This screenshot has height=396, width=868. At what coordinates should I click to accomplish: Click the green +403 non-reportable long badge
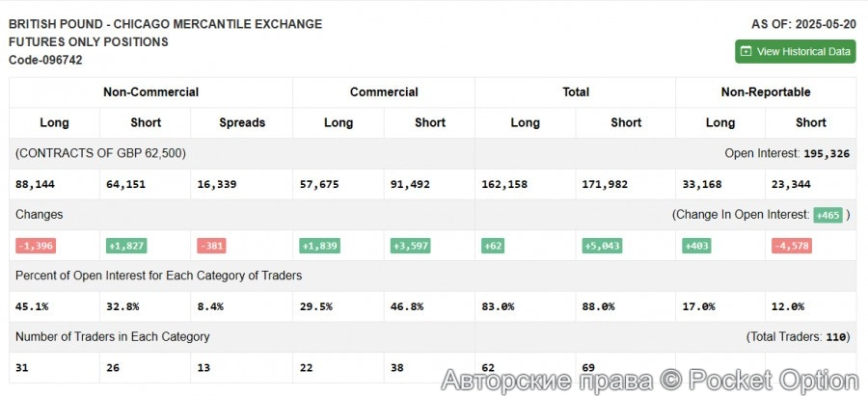[x=695, y=246]
